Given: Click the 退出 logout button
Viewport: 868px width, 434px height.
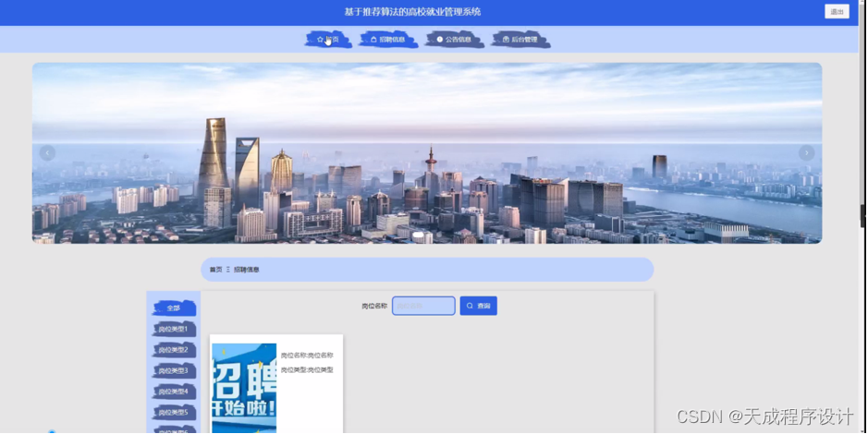Looking at the screenshot, I should pos(837,12).
